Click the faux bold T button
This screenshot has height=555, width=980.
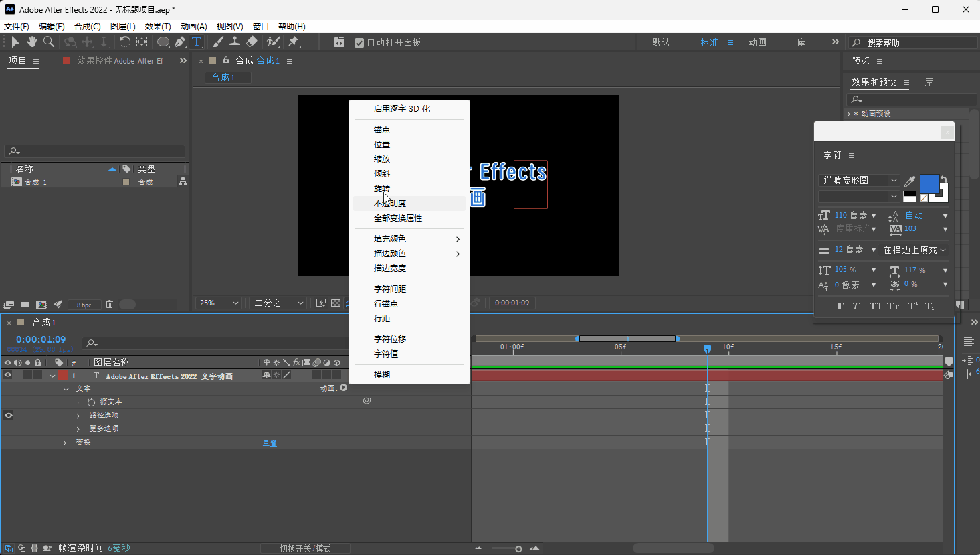click(840, 306)
